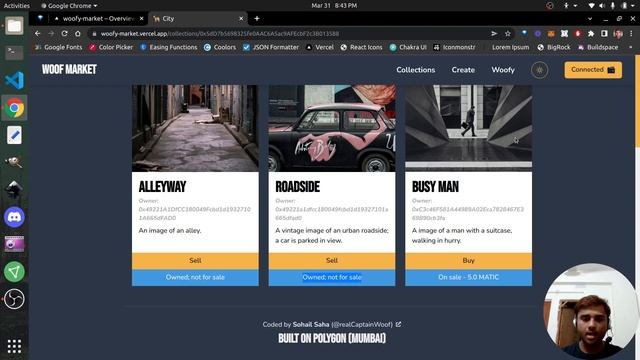Viewport: 640px width, 360px height.
Task: Go forward in Chrome
Action: (51, 33)
